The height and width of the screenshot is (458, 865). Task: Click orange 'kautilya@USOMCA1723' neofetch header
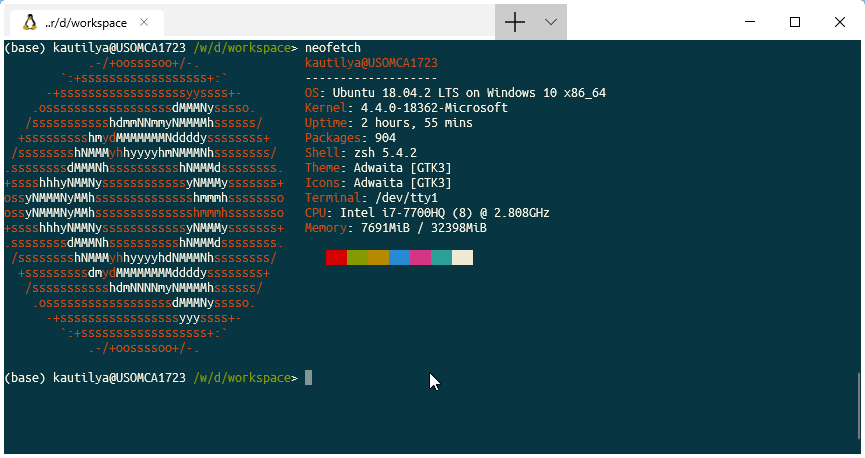tap(371, 63)
